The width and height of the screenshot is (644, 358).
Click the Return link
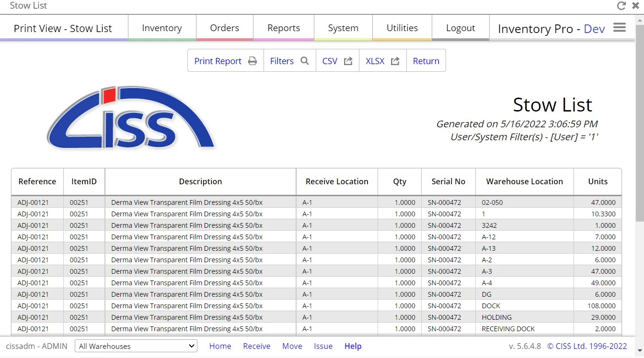pos(425,61)
